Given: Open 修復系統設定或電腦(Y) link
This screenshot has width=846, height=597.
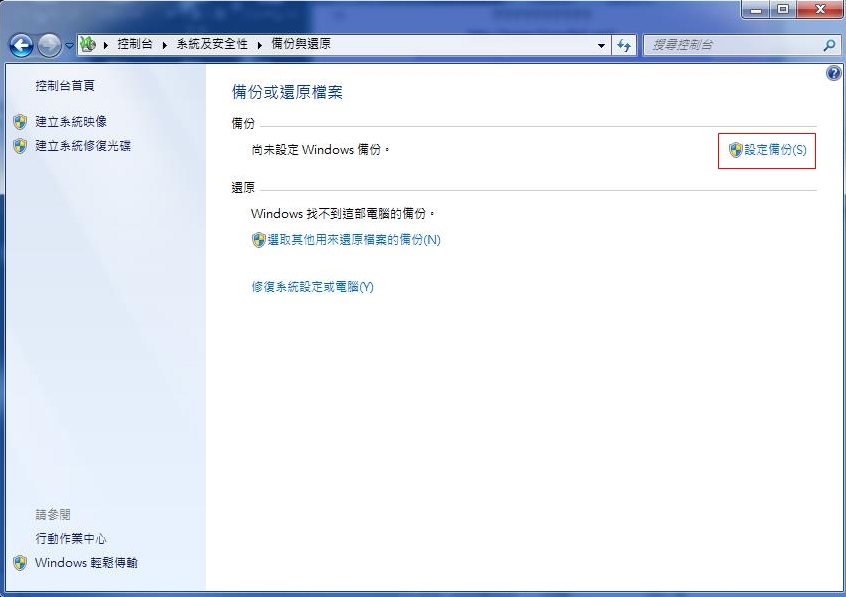Looking at the screenshot, I should click(x=312, y=287).
